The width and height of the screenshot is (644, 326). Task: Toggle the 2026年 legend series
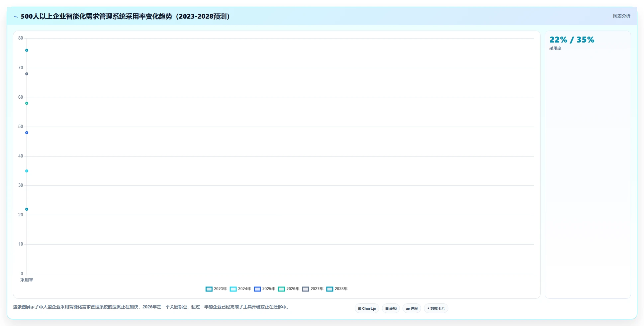click(289, 289)
